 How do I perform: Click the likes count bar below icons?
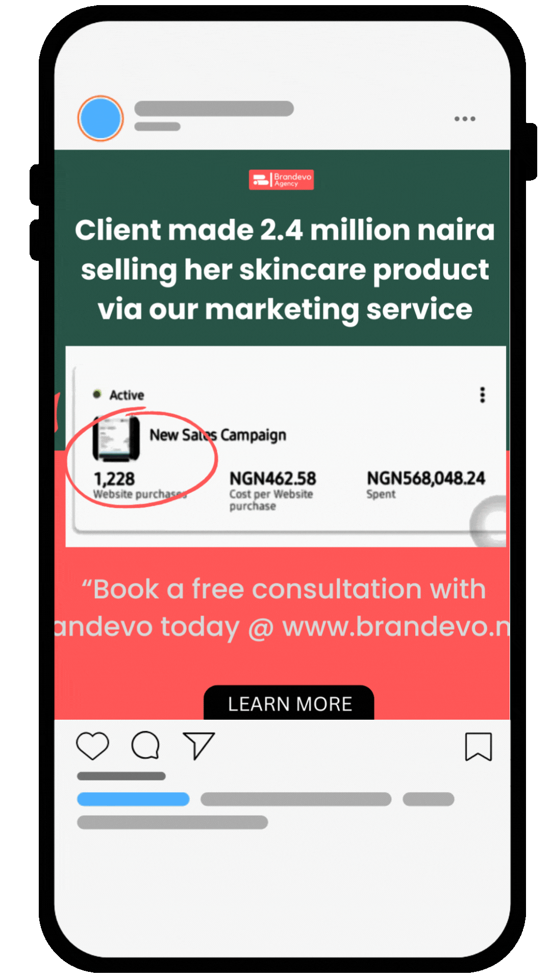tap(121, 776)
